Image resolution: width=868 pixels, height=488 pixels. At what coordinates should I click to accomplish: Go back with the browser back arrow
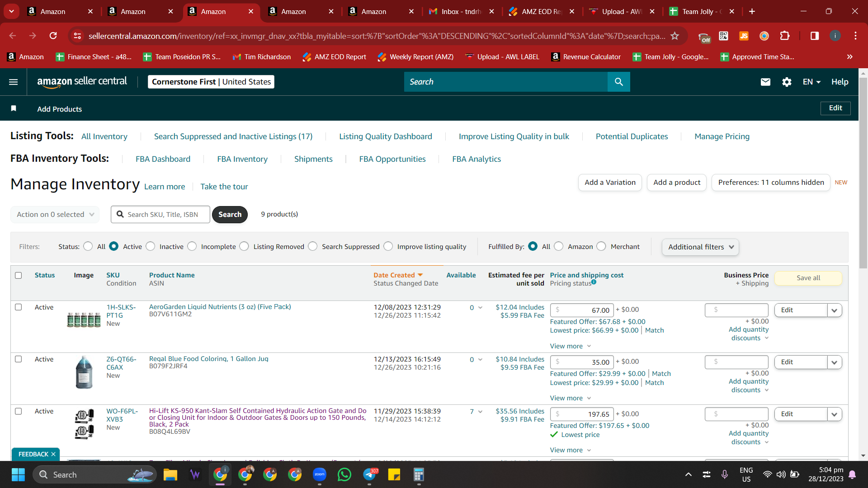point(13,36)
